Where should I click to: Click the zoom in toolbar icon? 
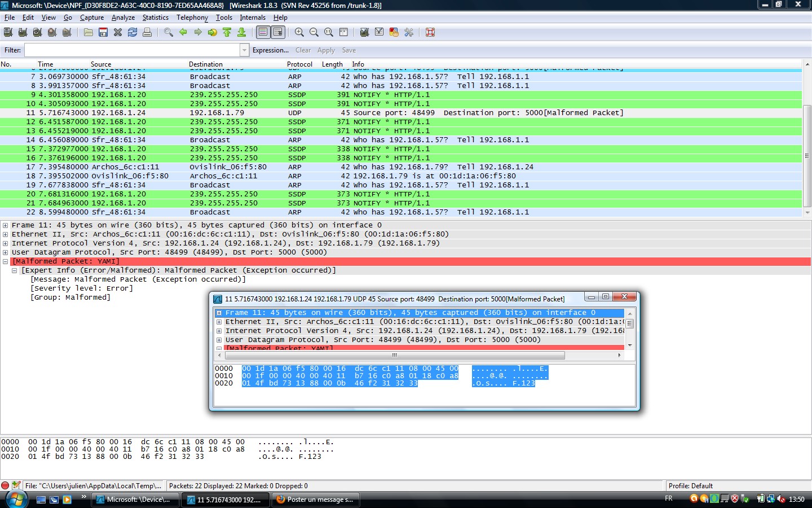pyautogui.click(x=299, y=32)
